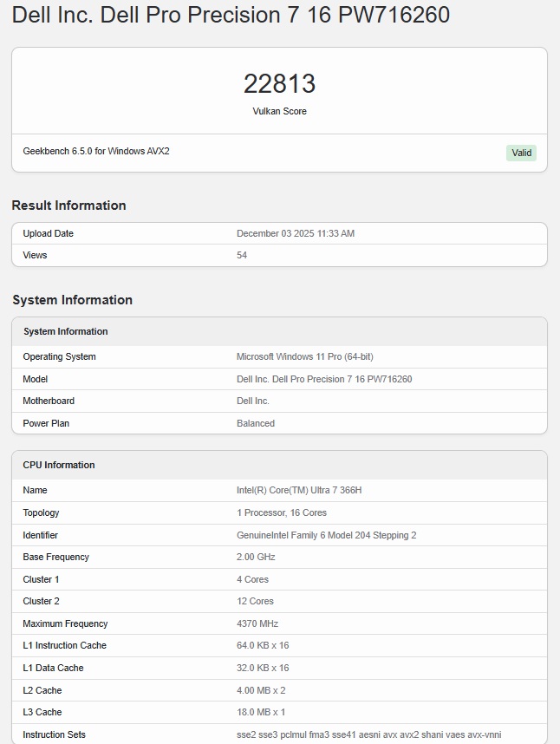Click the Identifier label
The width and height of the screenshot is (560, 744).
(40, 535)
